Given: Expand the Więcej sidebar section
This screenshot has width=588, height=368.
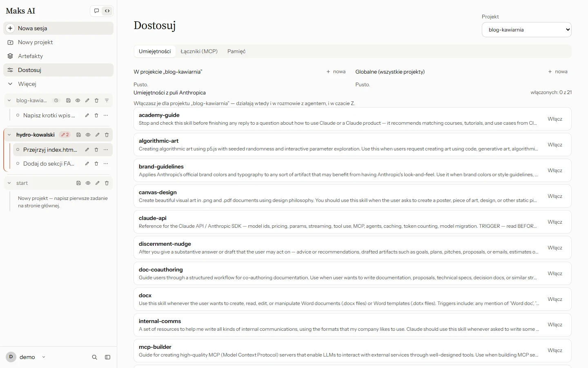Looking at the screenshot, I should click(x=58, y=84).
